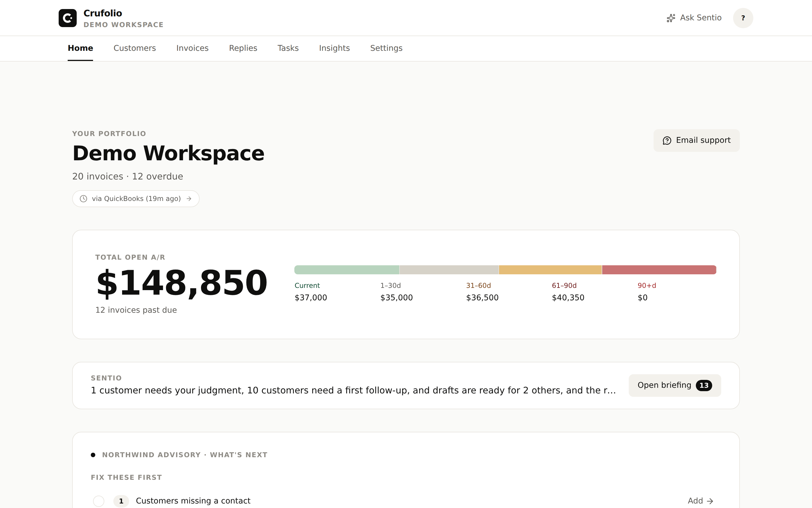Click the clock icon in QuickBooks pill
Viewport: 812px width, 508px height.
tap(83, 199)
